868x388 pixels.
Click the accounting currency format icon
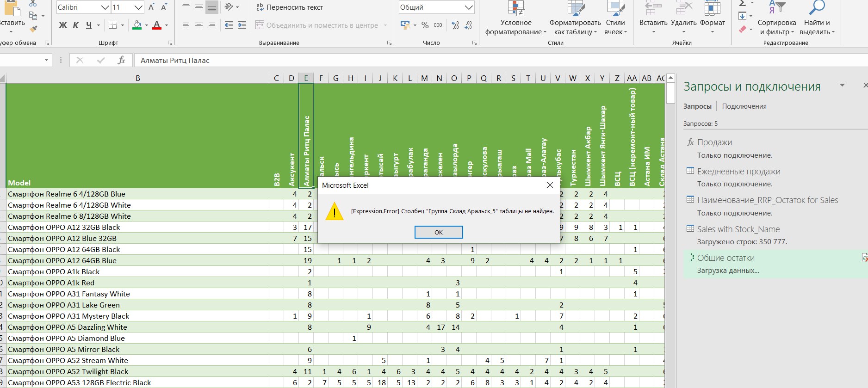405,25
